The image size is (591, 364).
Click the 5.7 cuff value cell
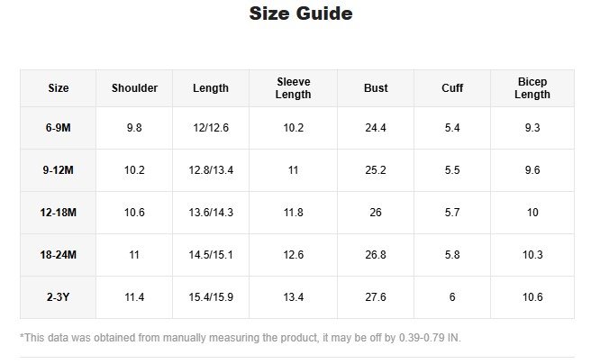(452, 213)
